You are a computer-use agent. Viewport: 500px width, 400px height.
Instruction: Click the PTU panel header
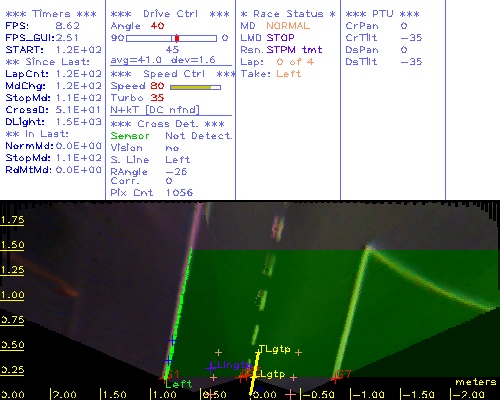click(382, 14)
